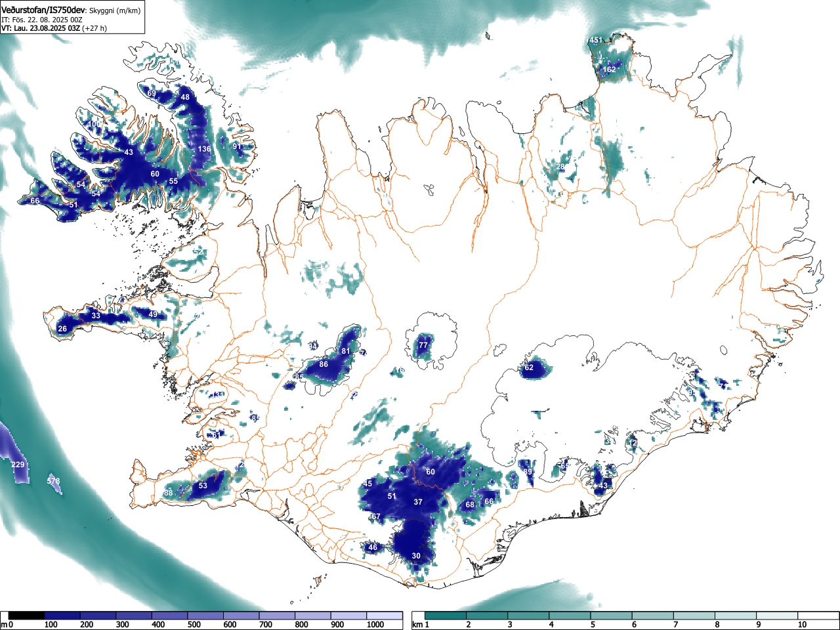Viewport: 840px width, 630px height.
Task: Click the 1000 label on metres legend
Action: click(x=375, y=625)
